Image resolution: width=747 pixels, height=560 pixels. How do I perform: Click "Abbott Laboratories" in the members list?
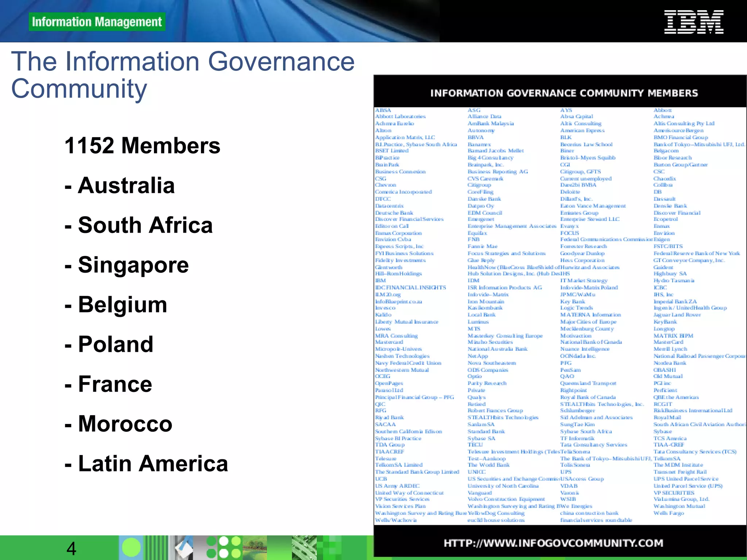click(400, 117)
